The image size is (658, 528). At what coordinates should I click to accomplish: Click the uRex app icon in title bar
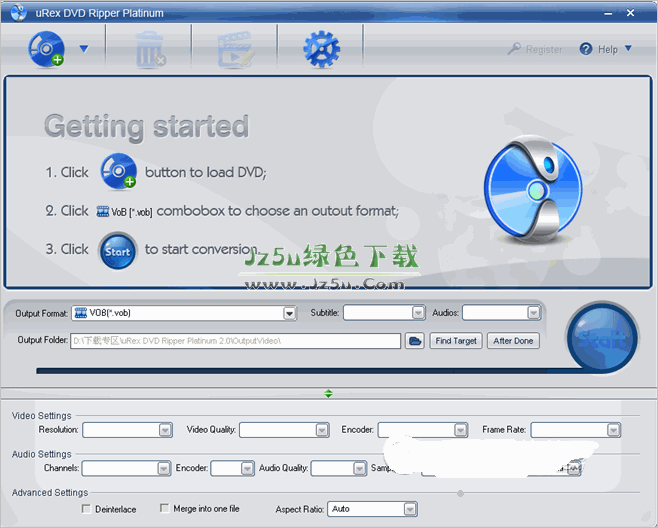pos(18,13)
